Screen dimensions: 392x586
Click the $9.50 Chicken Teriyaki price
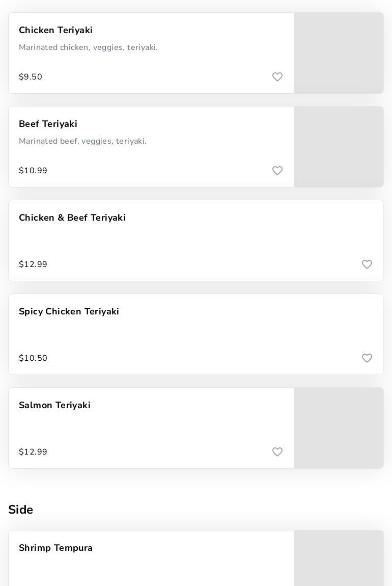[31, 77]
